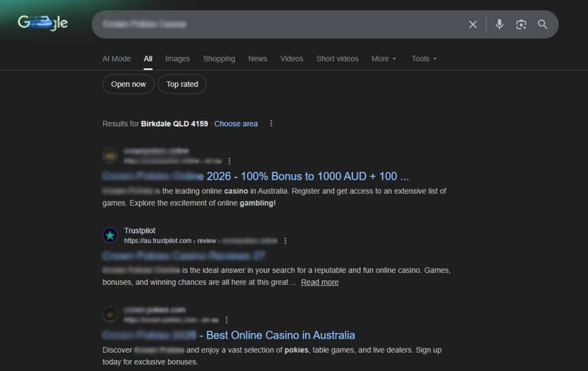Open the 100% Bonus to 1000 AUD result

[x=307, y=176]
